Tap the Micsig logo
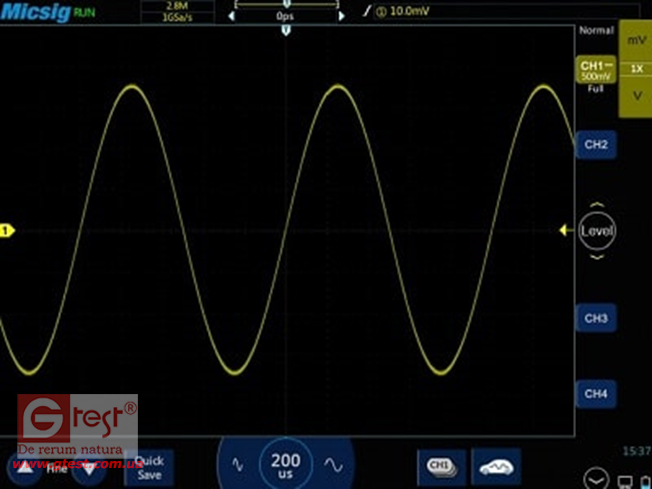The width and height of the screenshot is (652, 489). coord(35,12)
